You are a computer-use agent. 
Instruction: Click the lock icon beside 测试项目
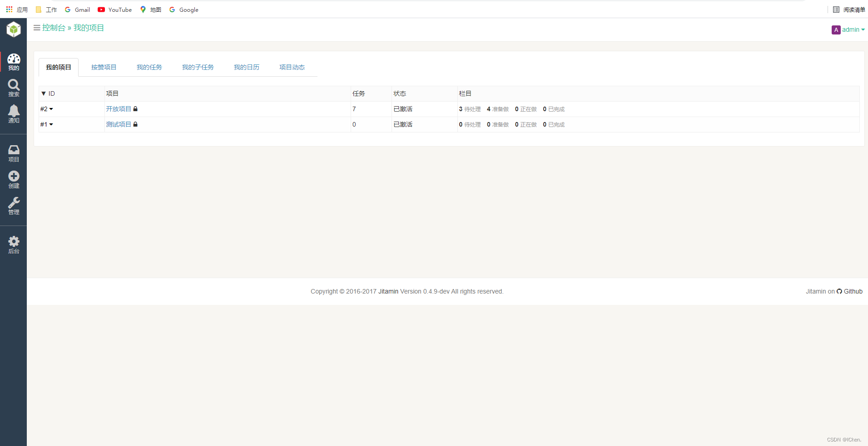pos(135,124)
